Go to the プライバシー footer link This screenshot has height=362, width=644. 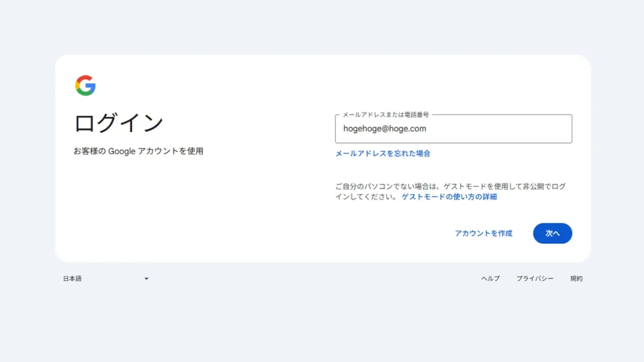[x=535, y=278]
